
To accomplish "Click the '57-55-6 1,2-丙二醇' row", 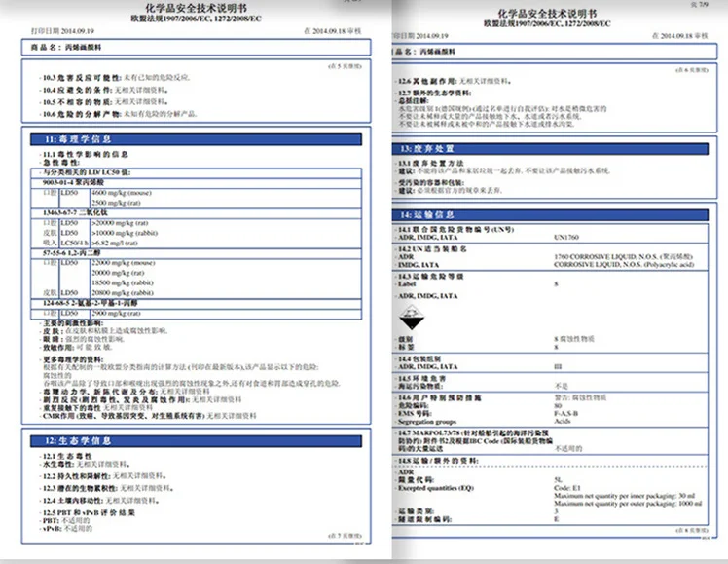I will [x=196, y=253].
